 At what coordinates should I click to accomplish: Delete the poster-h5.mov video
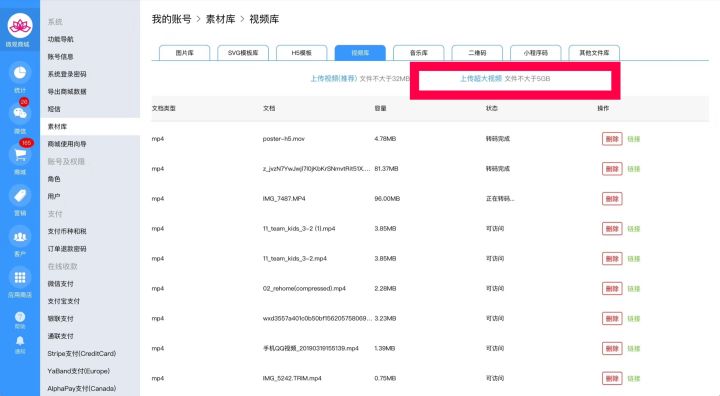pyautogui.click(x=612, y=139)
